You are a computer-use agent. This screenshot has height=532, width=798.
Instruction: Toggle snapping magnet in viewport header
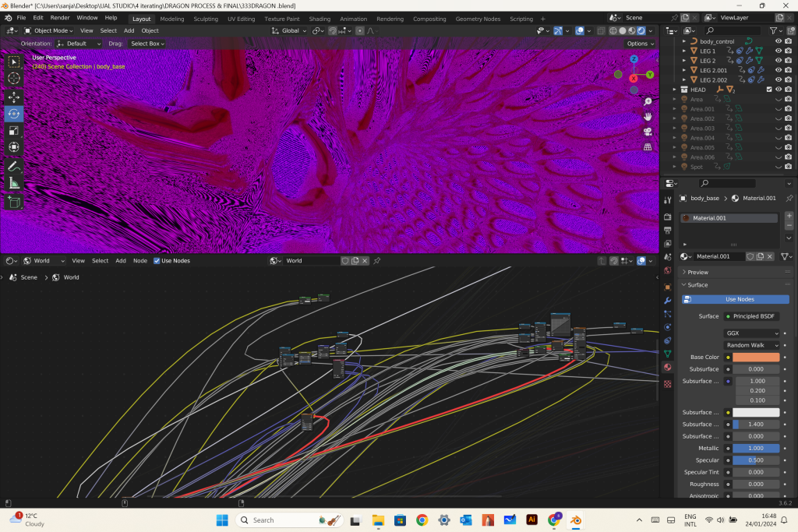click(x=333, y=31)
